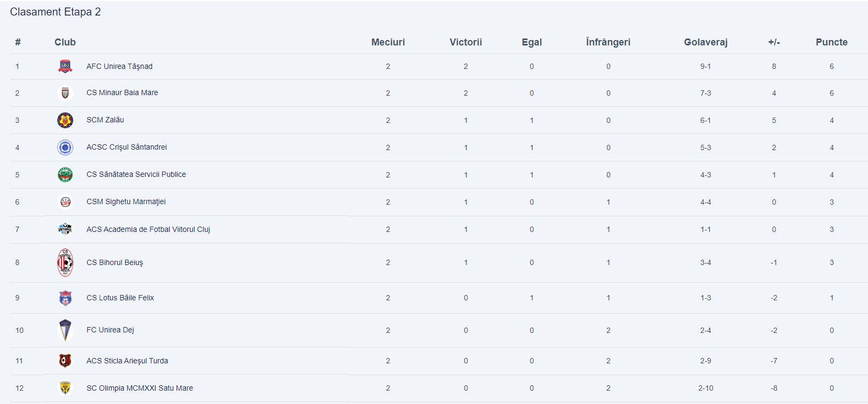Select the CSM Sighetu Marmației team name
868x404 pixels.
tap(126, 201)
